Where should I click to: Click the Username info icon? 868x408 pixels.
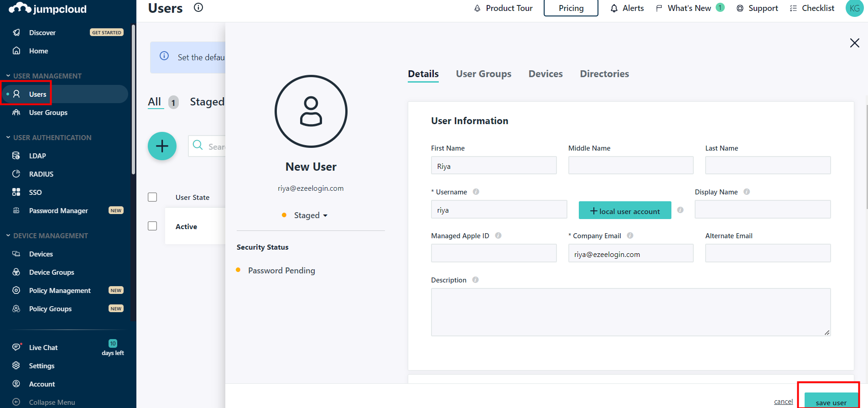pyautogui.click(x=476, y=192)
